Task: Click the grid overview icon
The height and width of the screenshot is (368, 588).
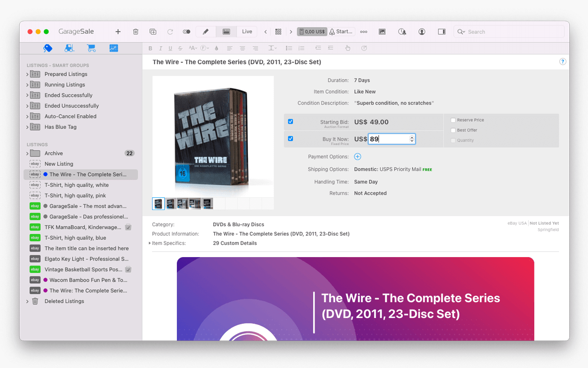Action: 278,31
